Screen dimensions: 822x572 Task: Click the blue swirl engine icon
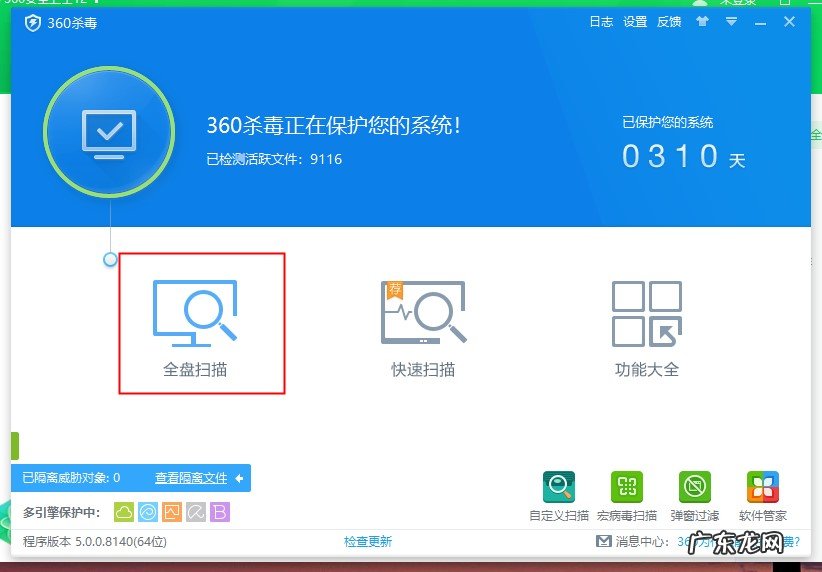tap(148, 512)
